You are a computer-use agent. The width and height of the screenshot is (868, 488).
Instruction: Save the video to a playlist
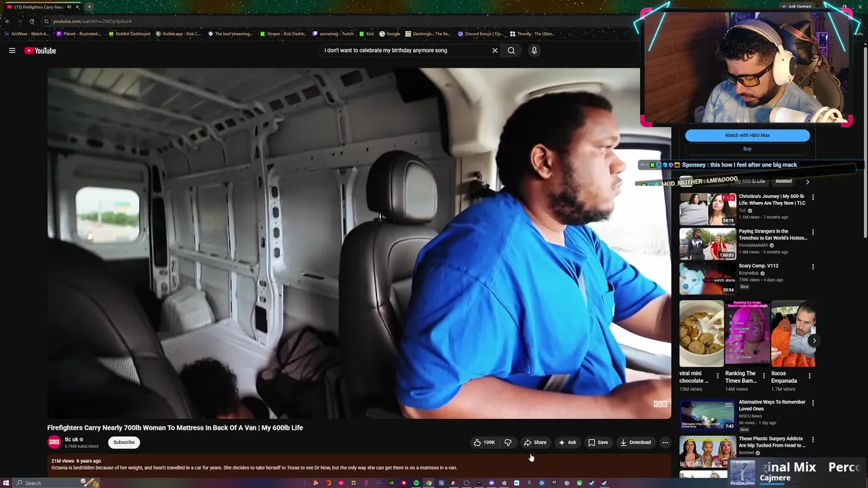pyautogui.click(x=598, y=443)
